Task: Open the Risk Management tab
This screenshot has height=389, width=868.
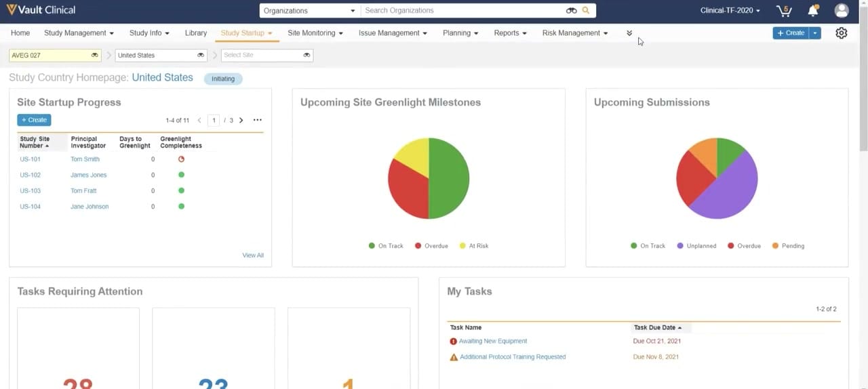Action: 575,33
